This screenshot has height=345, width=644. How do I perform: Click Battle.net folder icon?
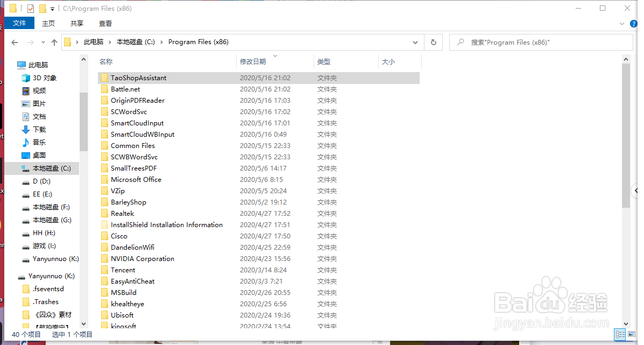104,89
